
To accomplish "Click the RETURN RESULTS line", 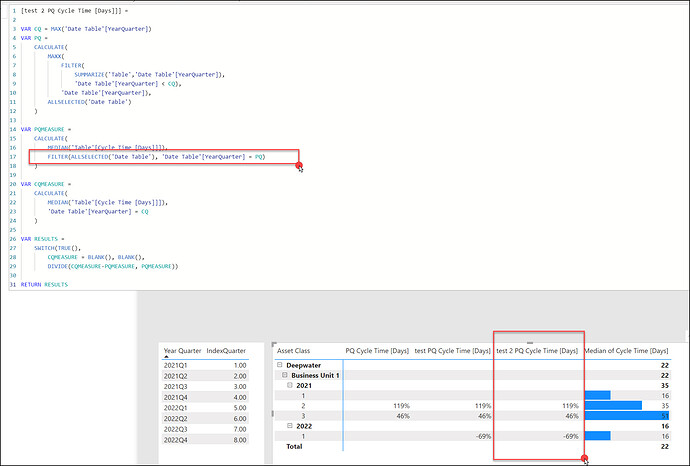I will click(x=44, y=285).
